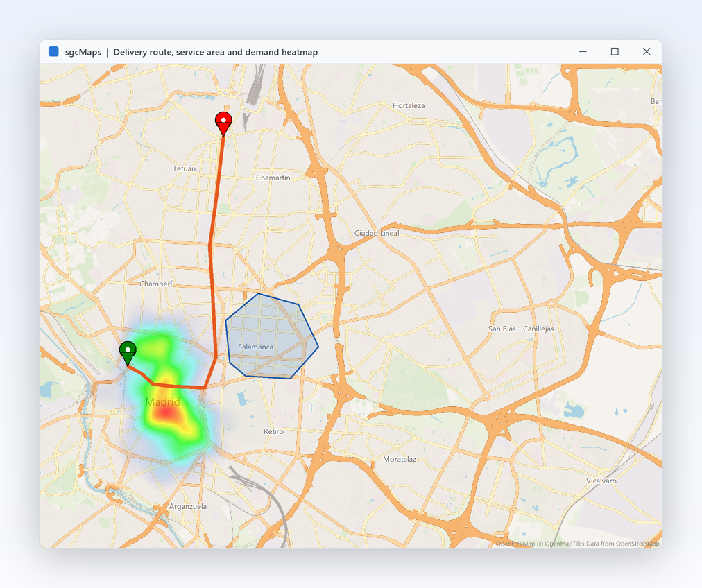Click the red destination map marker

[223, 123]
